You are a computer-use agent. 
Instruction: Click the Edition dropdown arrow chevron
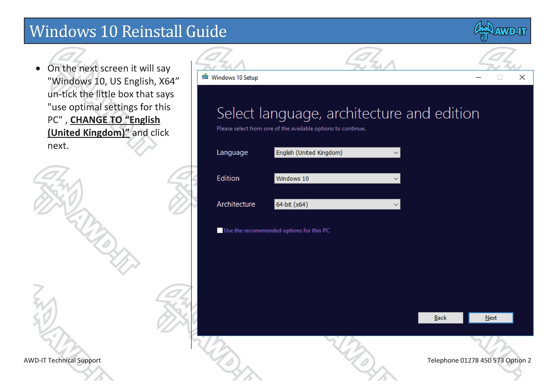pyautogui.click(x=396, y=179)
